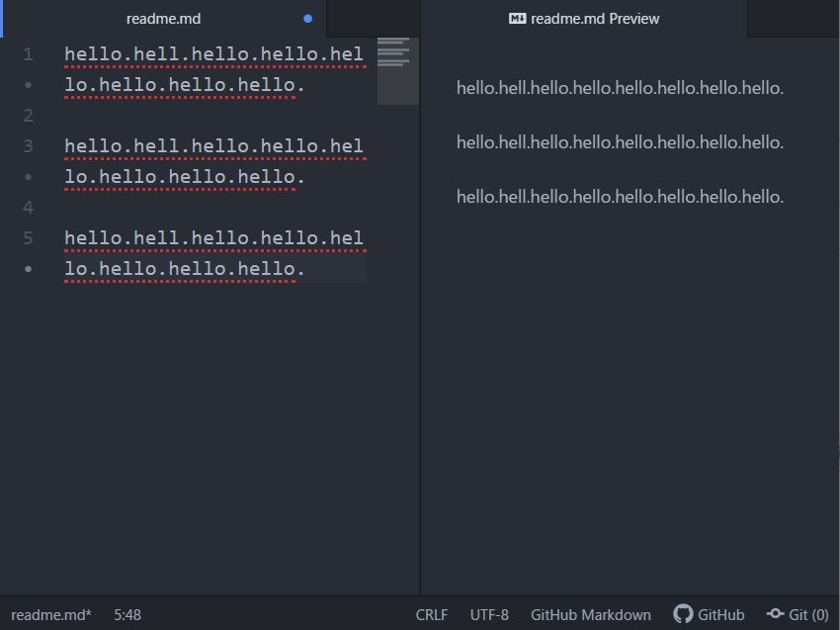Click the soft-wrap dot below line 3
The height and width of the screenshot is (630, 840).
pos(28,176)
